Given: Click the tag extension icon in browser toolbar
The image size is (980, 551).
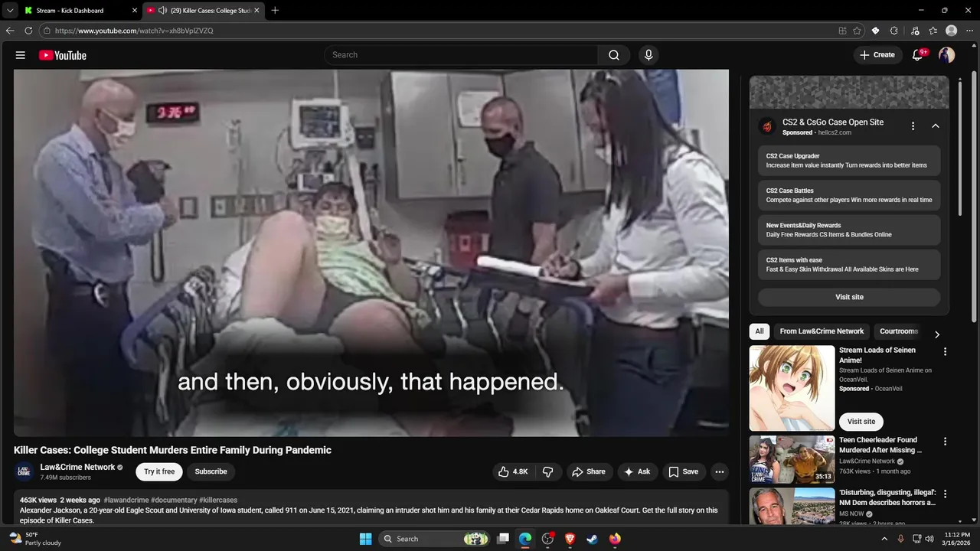Looking at the screenshot, I should point(875,31).
